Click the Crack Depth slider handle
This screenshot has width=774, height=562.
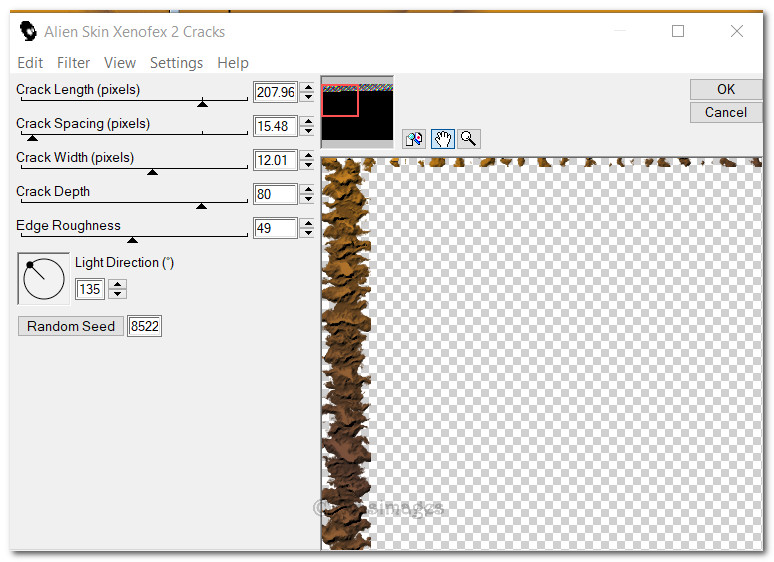(x=201, y=206)
